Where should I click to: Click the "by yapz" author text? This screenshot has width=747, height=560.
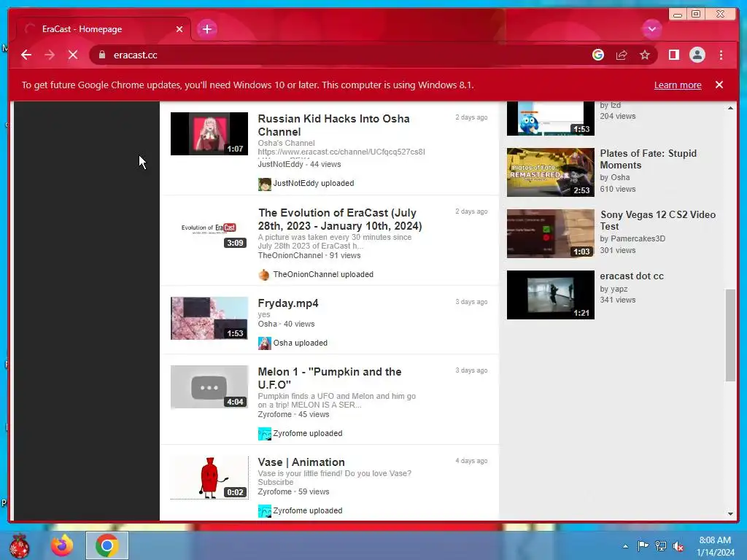pyautogui.click(x=614, y=289)
